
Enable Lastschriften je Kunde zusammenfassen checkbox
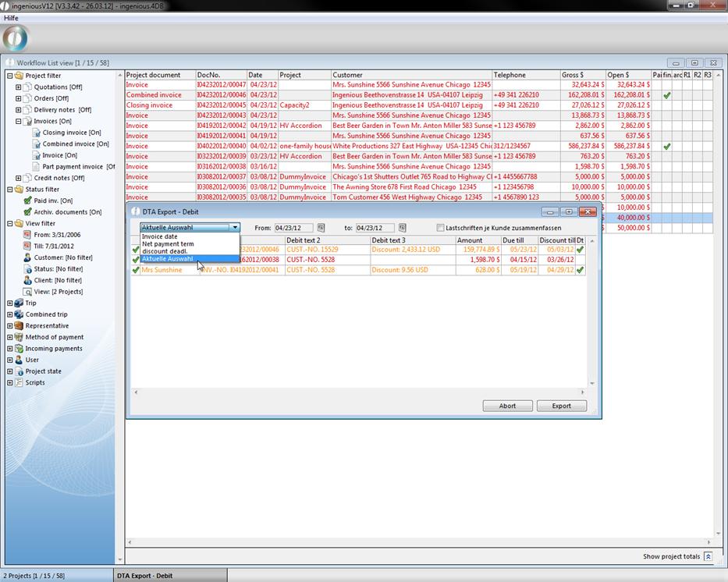point(441,228)
